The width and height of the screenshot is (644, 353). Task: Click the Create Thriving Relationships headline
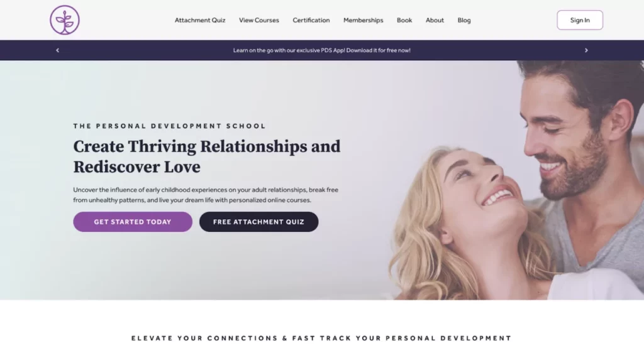(206, 156)
